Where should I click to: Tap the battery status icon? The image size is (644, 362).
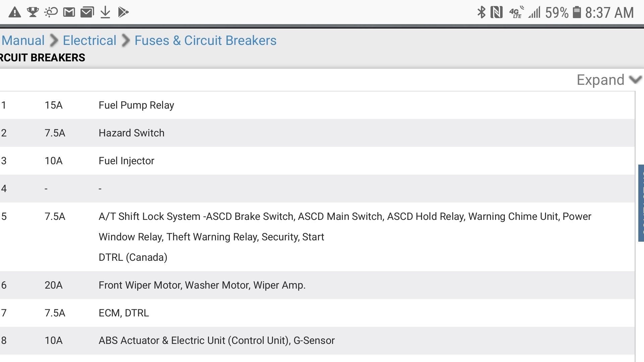point(577,12)
